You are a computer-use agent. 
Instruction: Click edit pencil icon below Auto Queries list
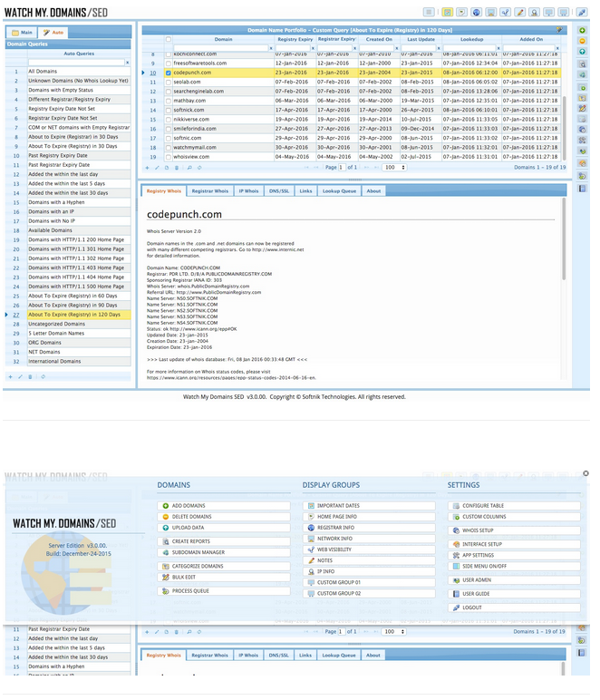click(x=20, y=377)
